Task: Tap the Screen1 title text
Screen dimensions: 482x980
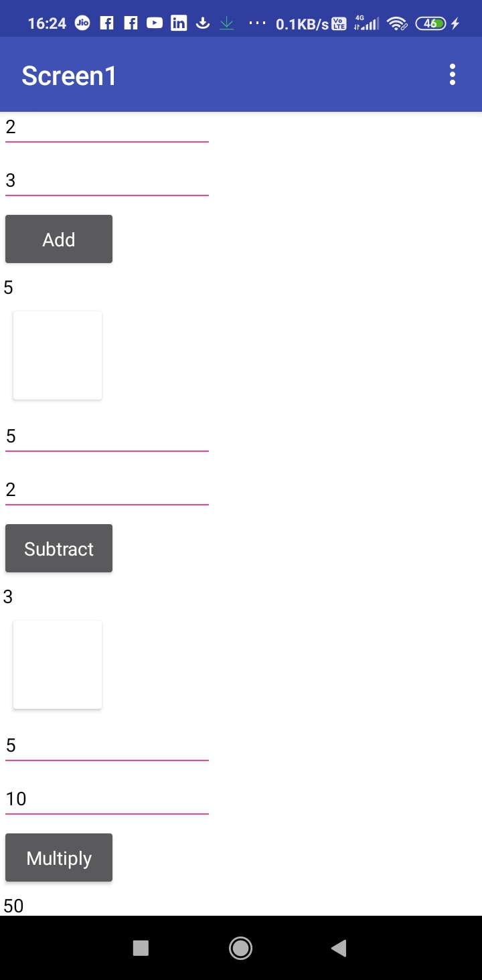Action: [69, 76]
